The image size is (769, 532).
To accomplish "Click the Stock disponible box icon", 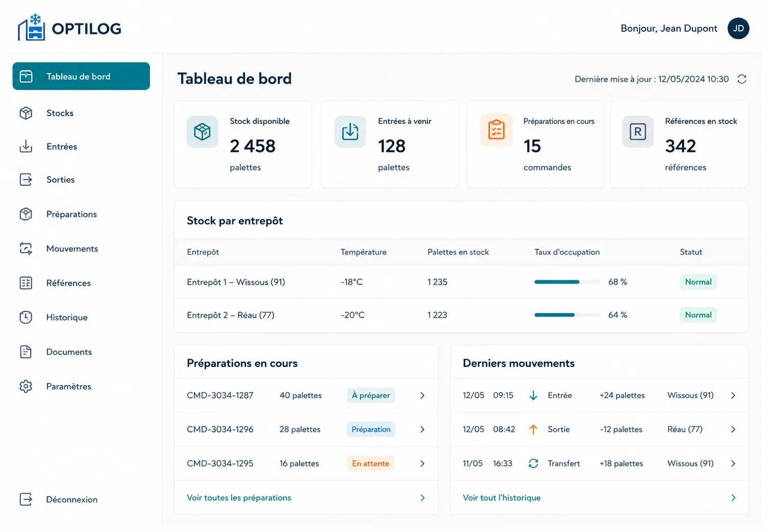I will point(202,132).
